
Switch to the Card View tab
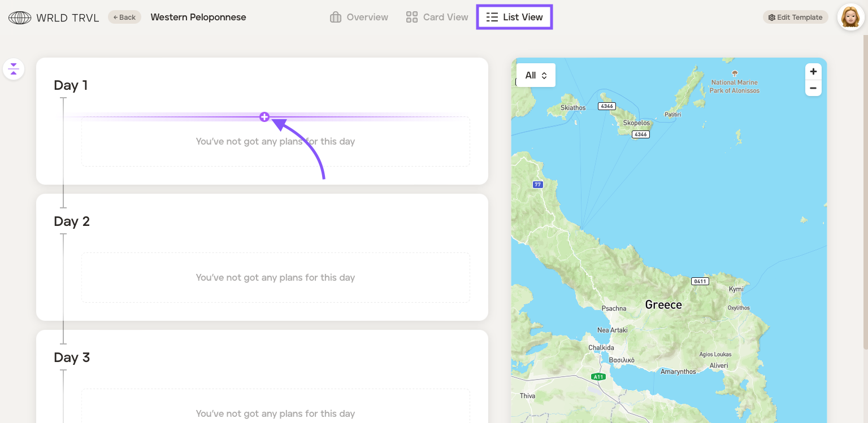coord(437,18)
